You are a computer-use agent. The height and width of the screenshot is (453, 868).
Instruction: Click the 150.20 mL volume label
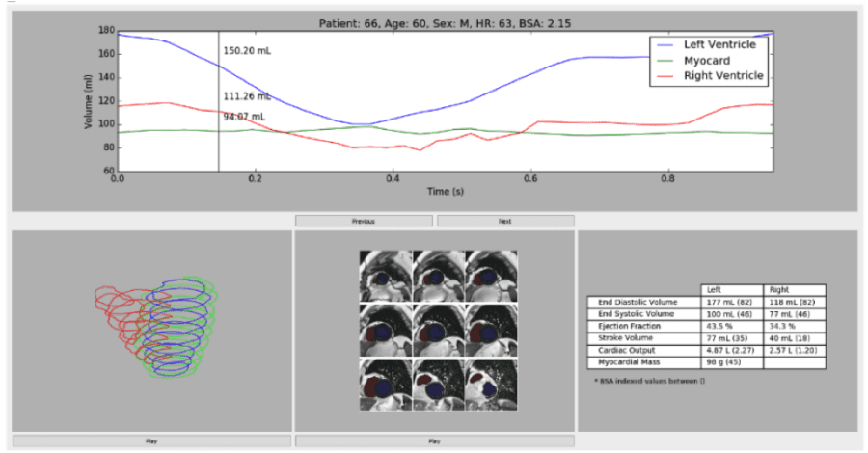pyautogui.click(x=247, y=51)
